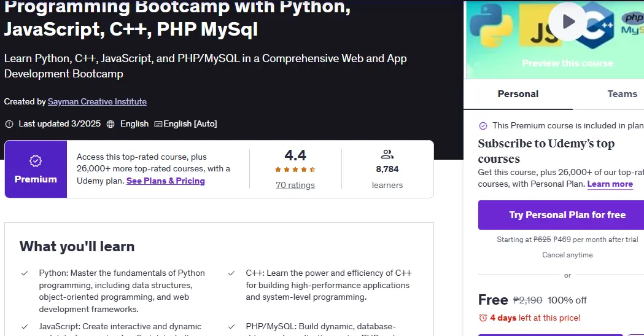Image resolution: width=644 pixels, height=336 pixels.
Task: Click the 8,784 learners count
Action: click(x=387, y=170)
